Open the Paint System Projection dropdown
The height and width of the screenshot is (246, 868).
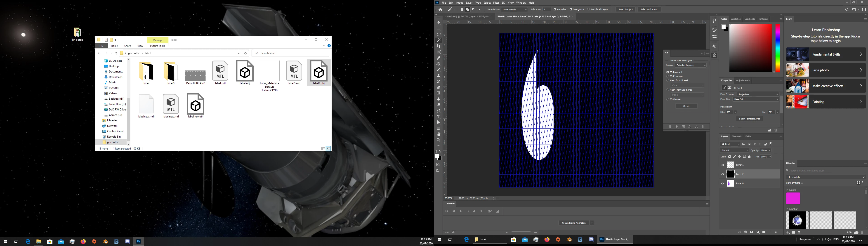point(757,94)
